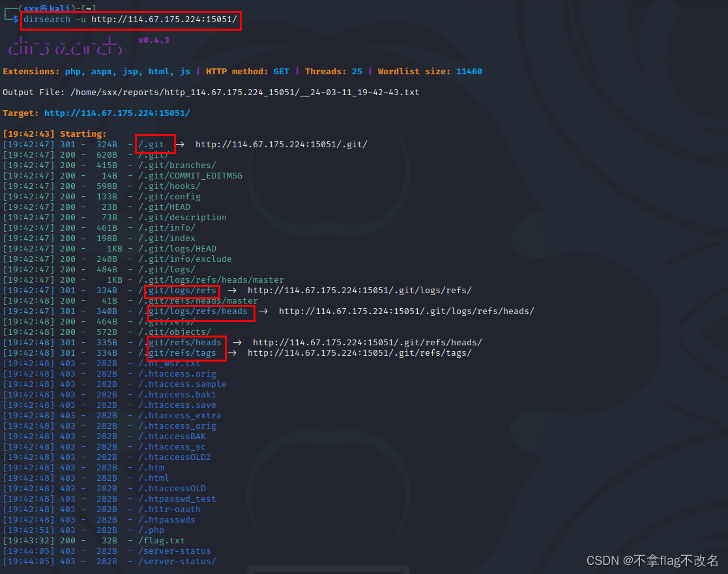Image resolution: width=728 pixels, height=574 pixels.
Task: Click the /.git/hooks/ result
Action: 169,186
